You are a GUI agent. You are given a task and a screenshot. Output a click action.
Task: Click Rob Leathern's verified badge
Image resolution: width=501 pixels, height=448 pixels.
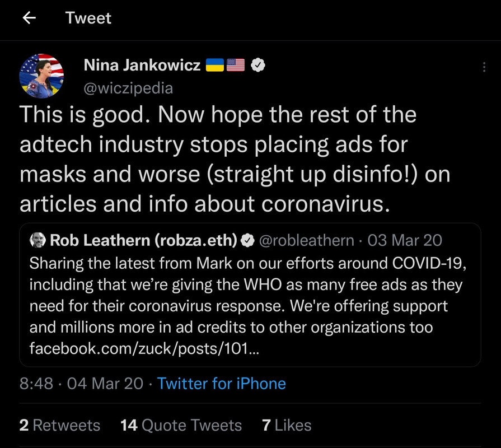pos(247,240)
